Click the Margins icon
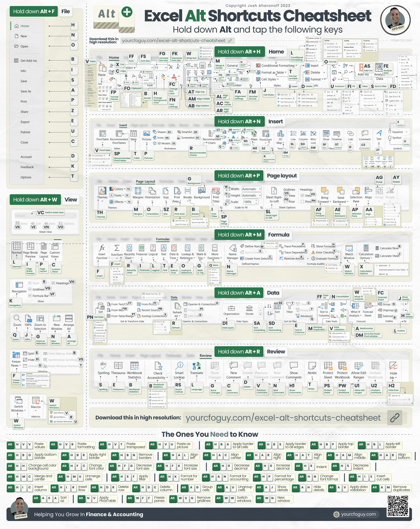The width and height of the screenshot is (420, 529). pyautogui.click(x=138, y=191)
